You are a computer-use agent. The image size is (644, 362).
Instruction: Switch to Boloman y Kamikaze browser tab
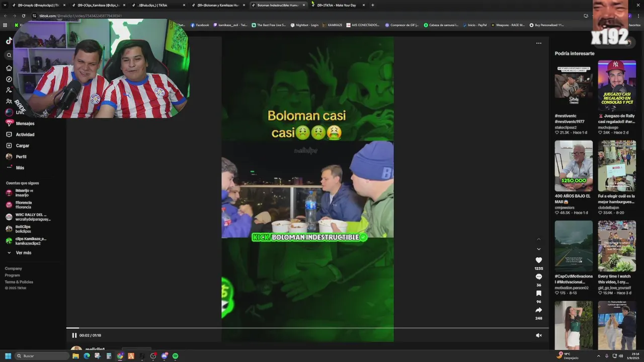(x=218, y=5)
